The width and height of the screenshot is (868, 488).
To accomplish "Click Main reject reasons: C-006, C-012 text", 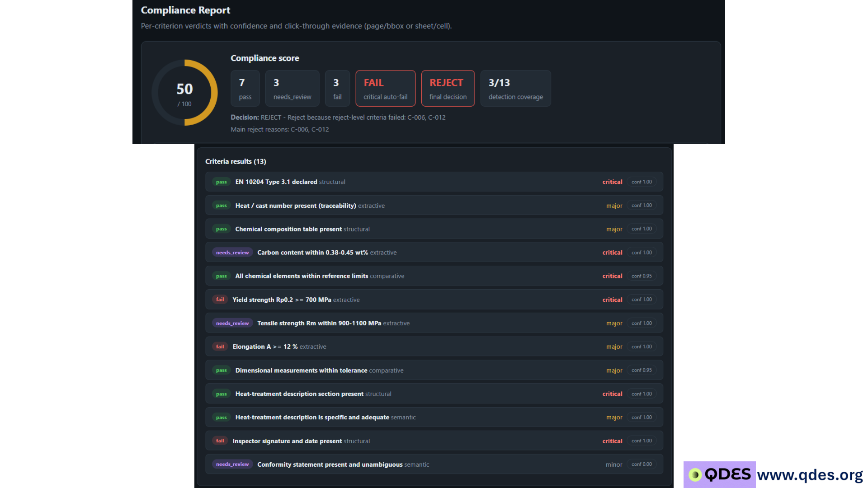I will point(279,129).
